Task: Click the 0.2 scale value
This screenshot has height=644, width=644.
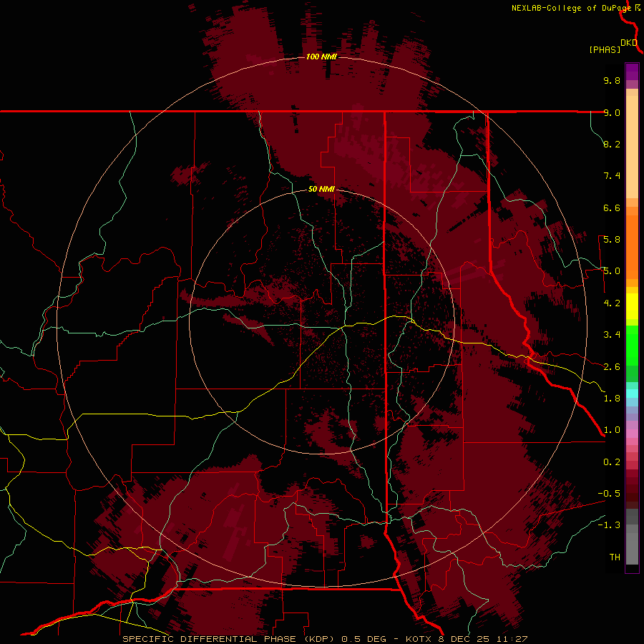Action: click(612, 462)
